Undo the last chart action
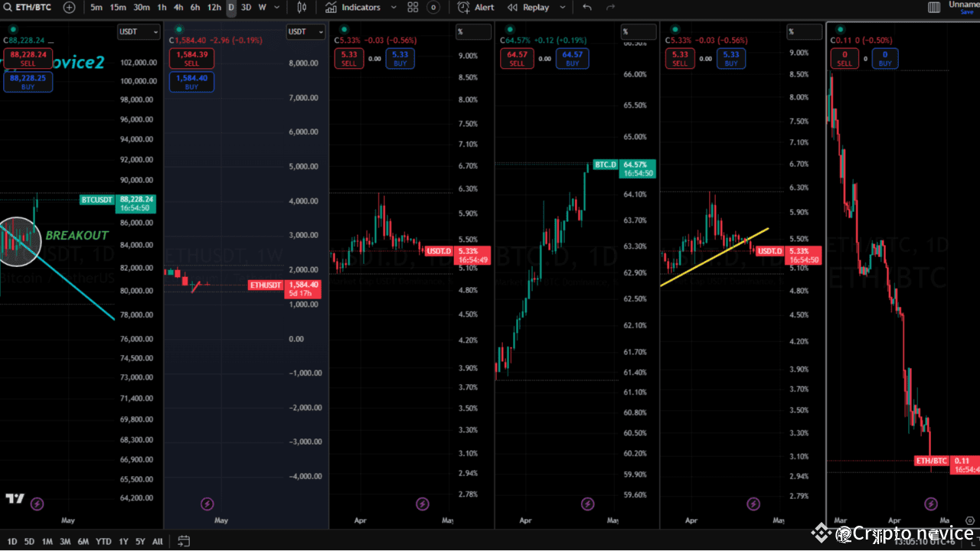 coord(586,7)
